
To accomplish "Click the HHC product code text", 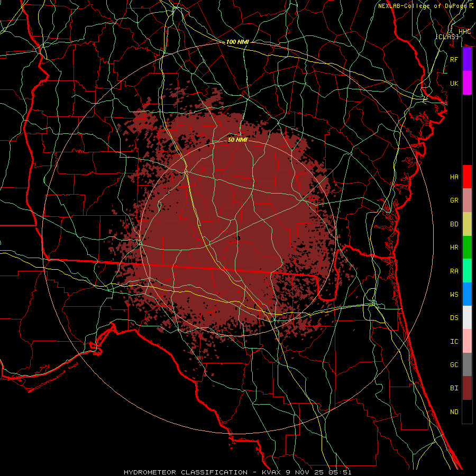I will 464,32.
